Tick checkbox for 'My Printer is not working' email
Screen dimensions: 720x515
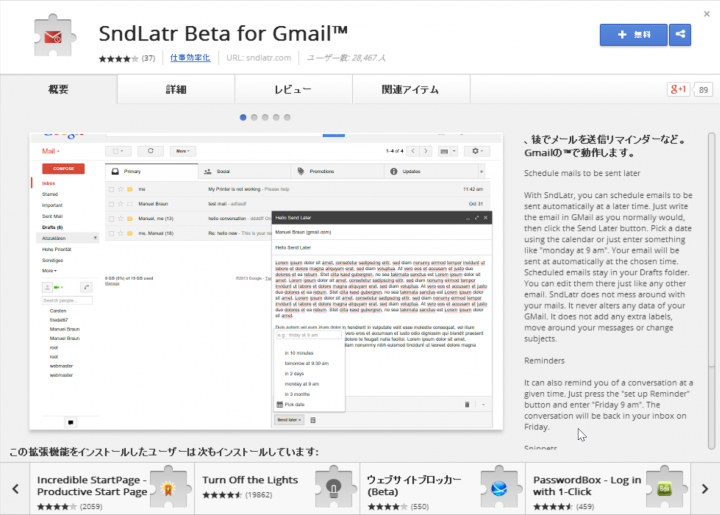111,189
